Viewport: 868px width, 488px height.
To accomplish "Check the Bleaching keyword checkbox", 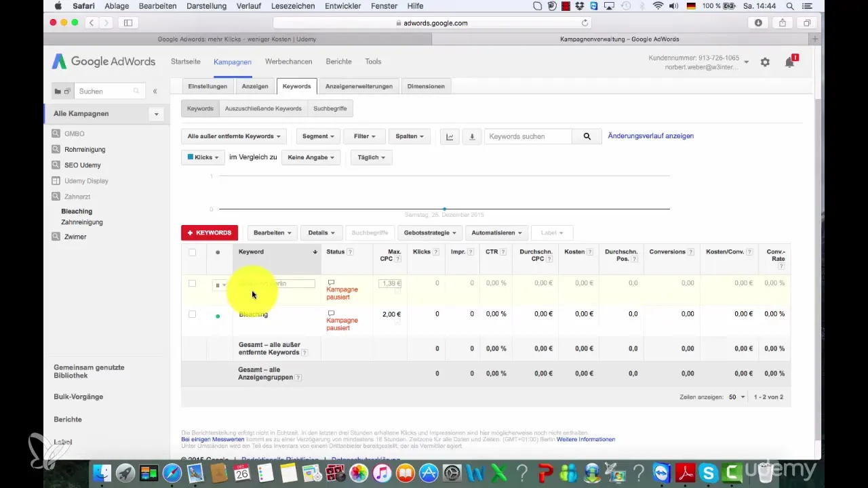I will (x=192, y=314).
